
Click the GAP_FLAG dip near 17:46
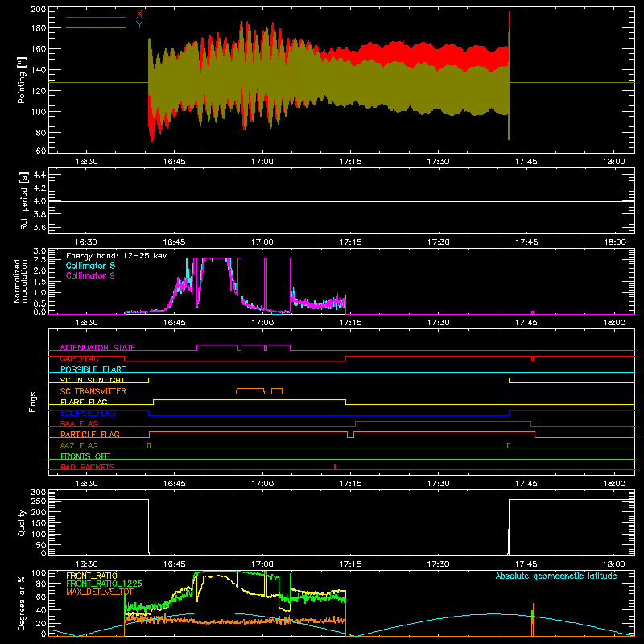coord(532,358)
